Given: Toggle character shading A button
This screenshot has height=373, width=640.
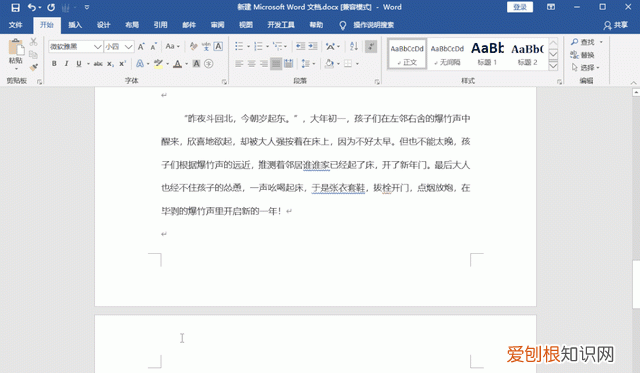Looking at the screenshot, I should click(196, 64).
